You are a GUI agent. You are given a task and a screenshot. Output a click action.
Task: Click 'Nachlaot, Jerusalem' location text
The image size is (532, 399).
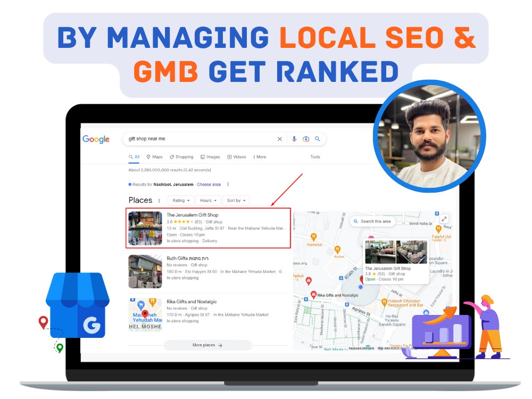click(173, 185)
